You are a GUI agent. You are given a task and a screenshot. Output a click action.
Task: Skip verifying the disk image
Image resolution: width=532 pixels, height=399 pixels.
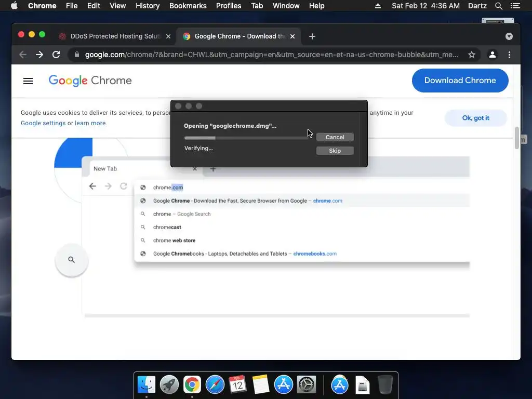pos(335,151)
